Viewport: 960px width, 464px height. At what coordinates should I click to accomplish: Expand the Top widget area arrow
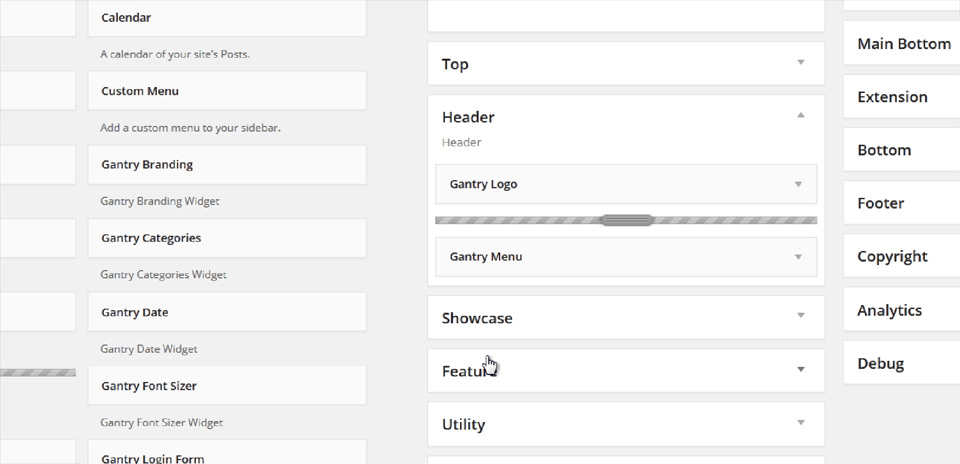[800, 62]
